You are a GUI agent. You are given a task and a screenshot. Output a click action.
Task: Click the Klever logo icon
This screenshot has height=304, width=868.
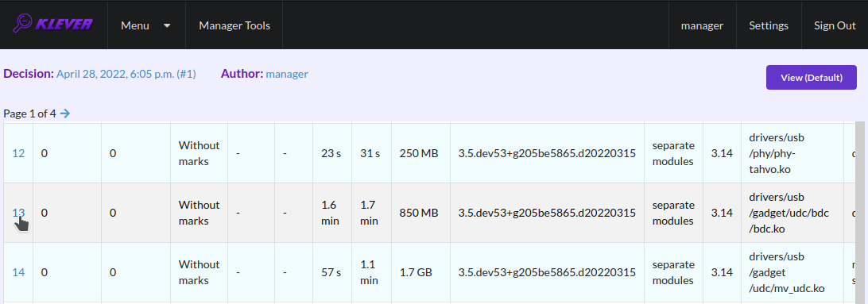(52, 25)
